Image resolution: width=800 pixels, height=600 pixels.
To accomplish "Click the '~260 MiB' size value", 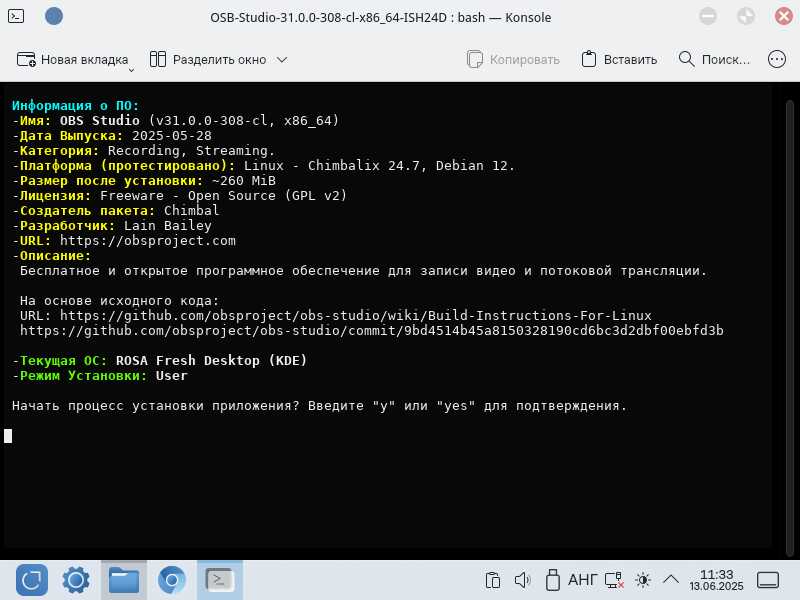I will tap(243, 181).
